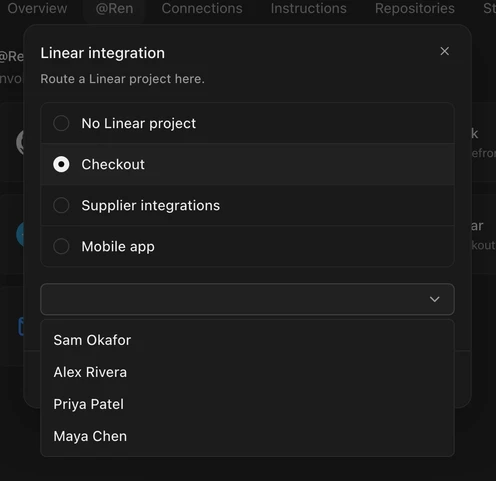Viewport: 496px width, 481px height.
Task: Switch to the Repositories tab
Action: tap(415, 8)
